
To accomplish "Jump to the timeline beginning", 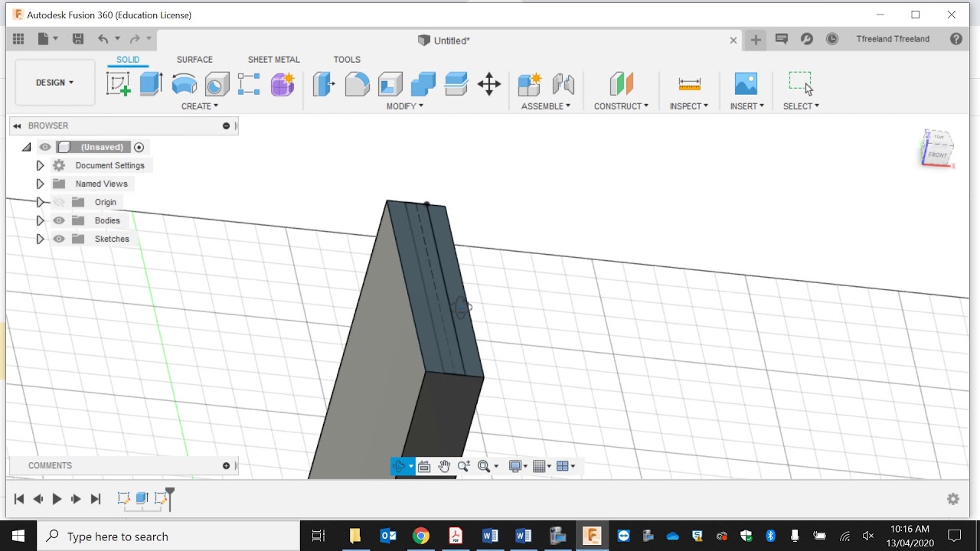I will pos(19,499).
